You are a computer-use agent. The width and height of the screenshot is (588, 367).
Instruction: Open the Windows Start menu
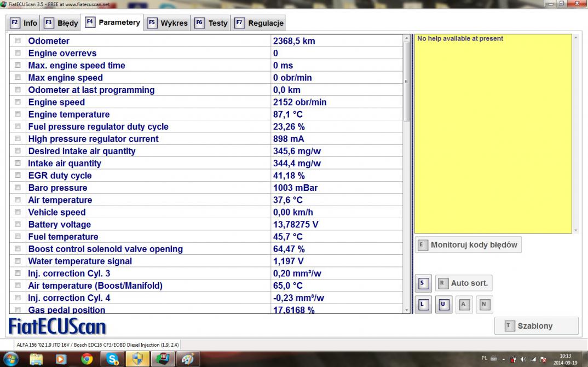[10, 359]
